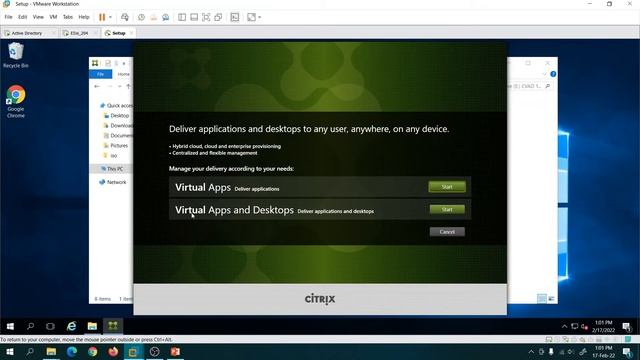Open the VMware File menu
Image resolution: width=640 pixels, height=360 pixels.
[x=9, y=17]
